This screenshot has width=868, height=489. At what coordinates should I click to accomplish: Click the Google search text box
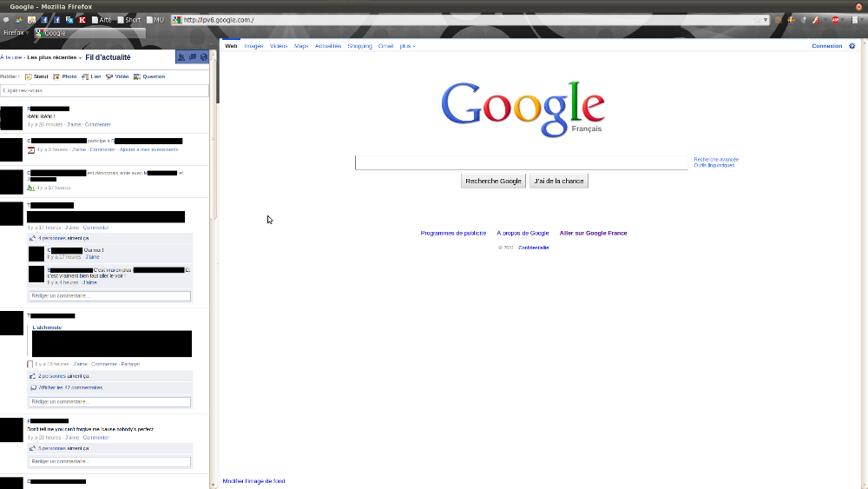click(522, 162)
